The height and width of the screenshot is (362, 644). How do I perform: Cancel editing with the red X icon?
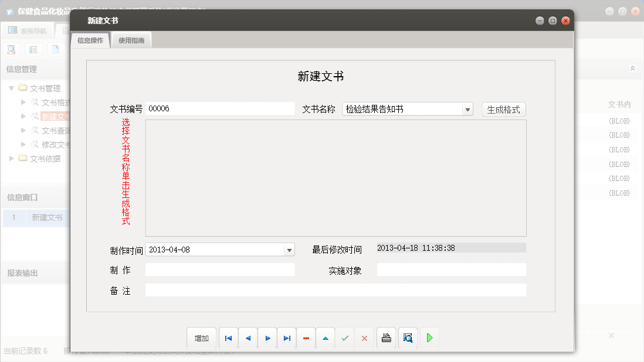[x=364, y=337]
